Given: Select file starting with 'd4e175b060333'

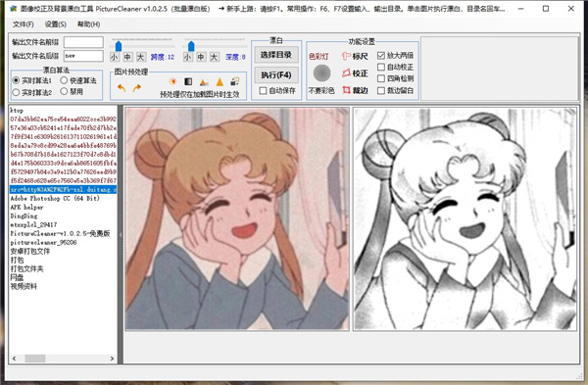Looking at the screenshot, I should [x=63, y=163].
